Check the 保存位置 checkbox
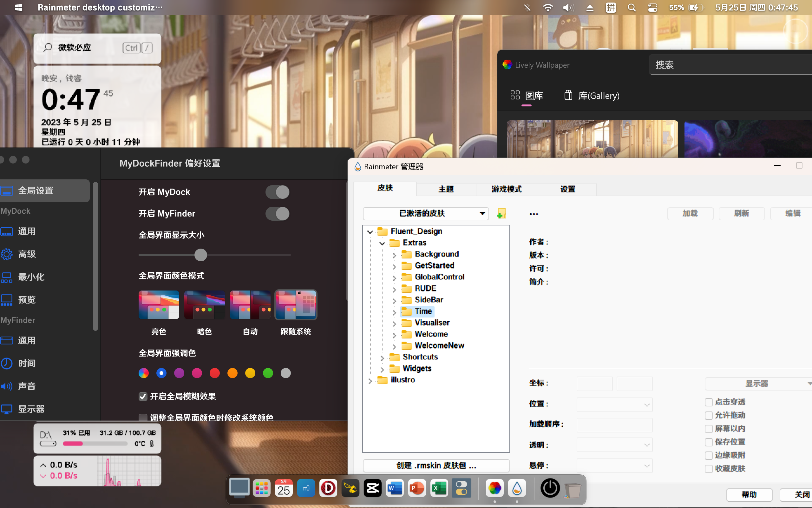The width and height of the screenshot is (812, 508). (709, 442)
